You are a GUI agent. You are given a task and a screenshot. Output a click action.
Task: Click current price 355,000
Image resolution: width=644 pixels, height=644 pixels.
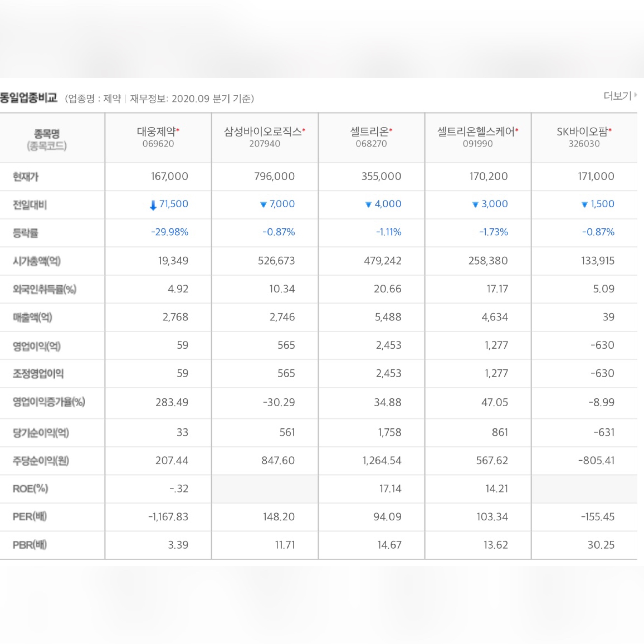tap(381, 176)
